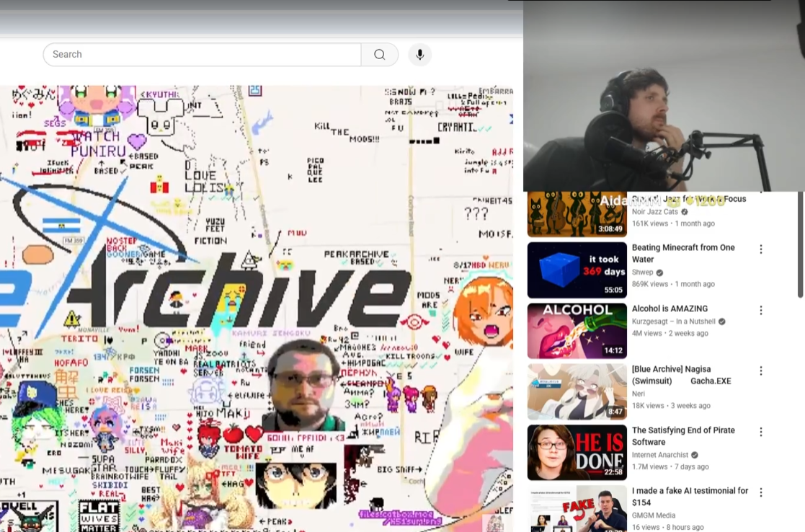The image size is (805, 532).
Task: Open options menu for Alcohol is AMAZING video
Action: 761,310
